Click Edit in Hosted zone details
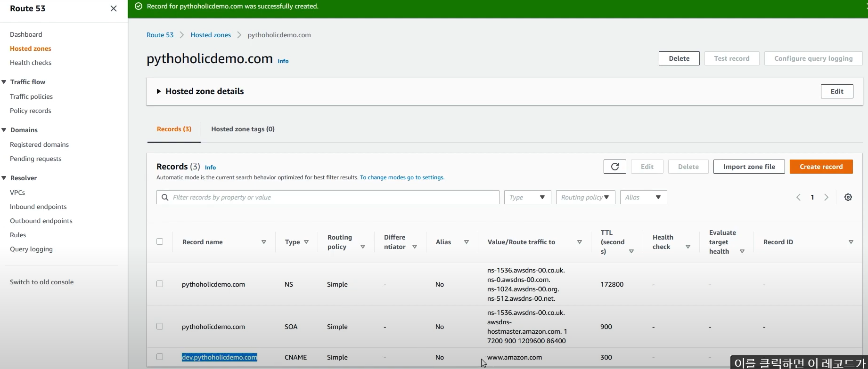868x369 pixels. pyautogui.click(x=837, y=91)
